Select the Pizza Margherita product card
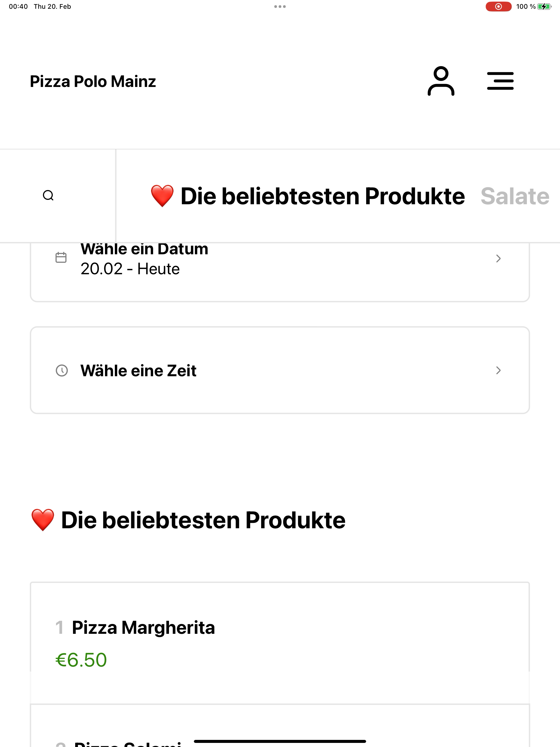The height and width of the screenshot is (747, 560). [280, 643]
